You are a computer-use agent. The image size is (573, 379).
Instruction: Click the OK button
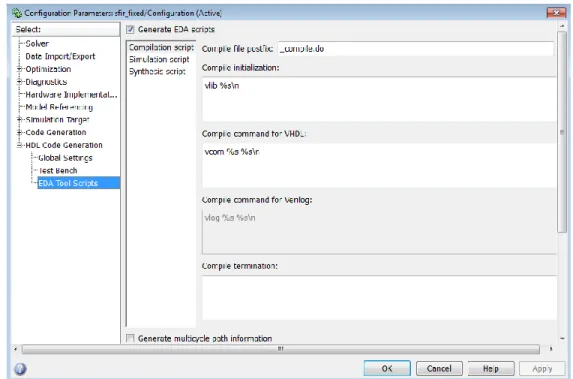click(x=387, y=368)
